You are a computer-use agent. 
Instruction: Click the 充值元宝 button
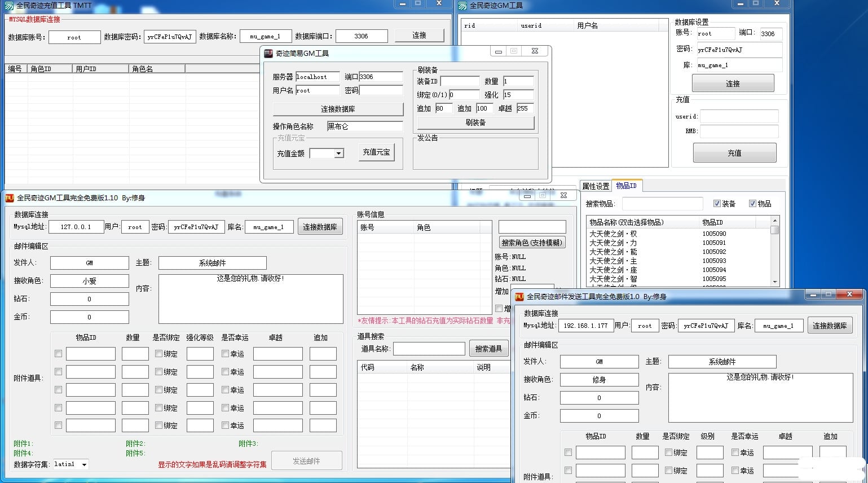point(376,152)
